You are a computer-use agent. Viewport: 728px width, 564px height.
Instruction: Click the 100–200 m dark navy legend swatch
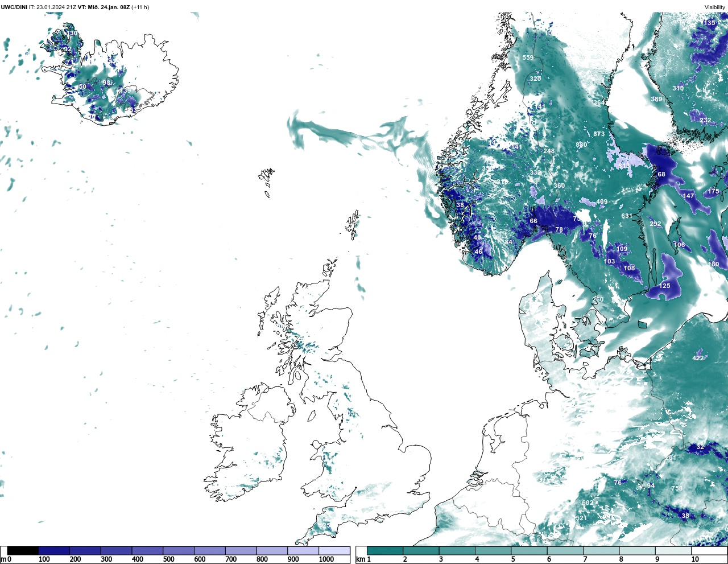(54, 550)
